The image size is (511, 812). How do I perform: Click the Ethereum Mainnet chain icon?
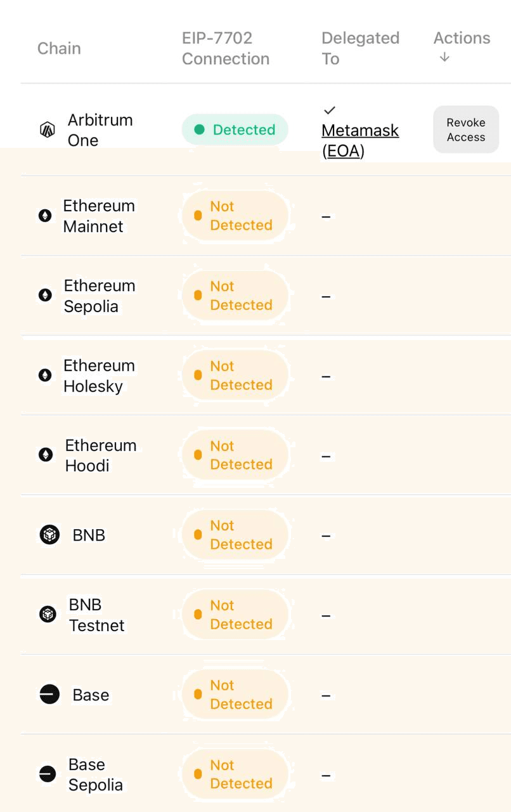coord(45,216)
